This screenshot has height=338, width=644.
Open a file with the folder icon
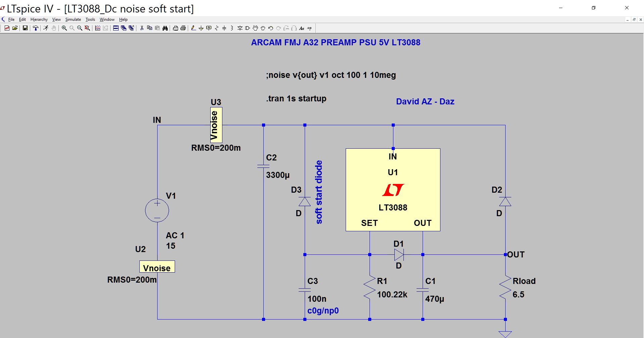(15, 28)
